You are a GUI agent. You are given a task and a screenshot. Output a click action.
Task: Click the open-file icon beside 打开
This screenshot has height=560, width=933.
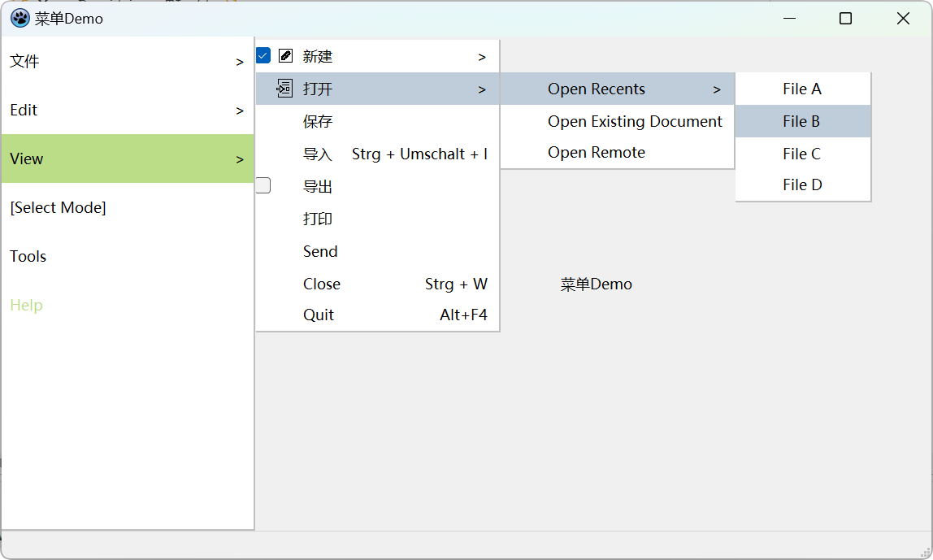(284, 88)
